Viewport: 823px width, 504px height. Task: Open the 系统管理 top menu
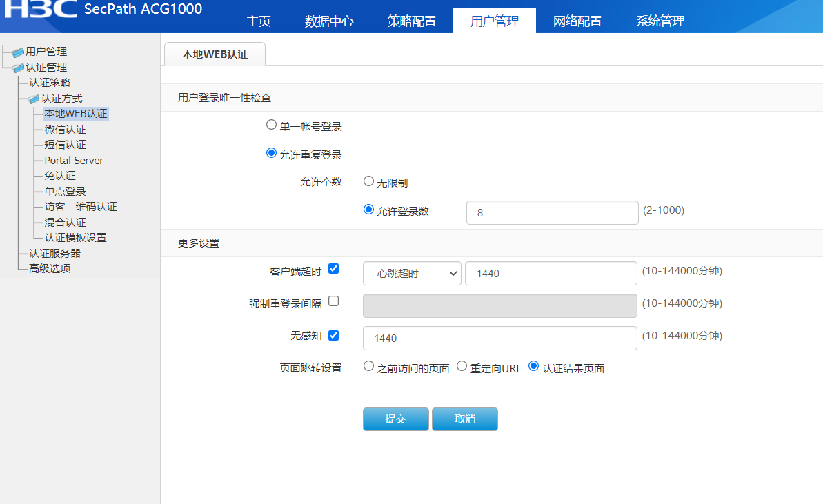660,21
